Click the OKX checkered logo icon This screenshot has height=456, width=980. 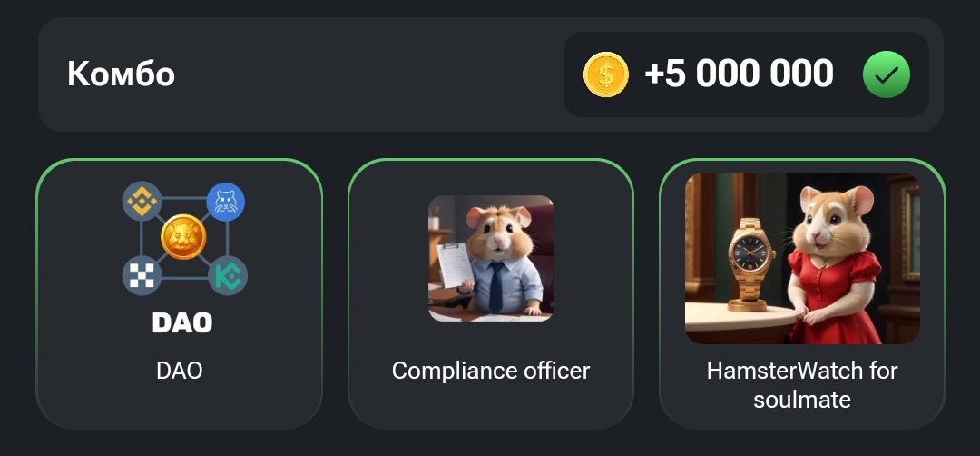pos(142,275)
